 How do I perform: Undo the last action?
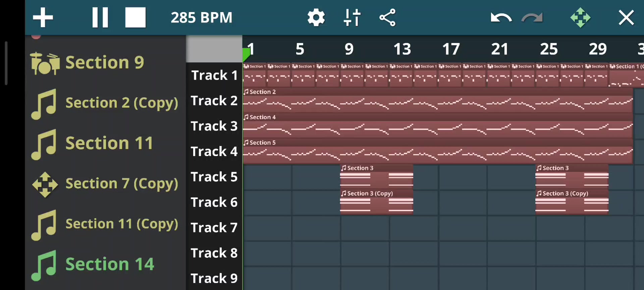click(501, 17)
